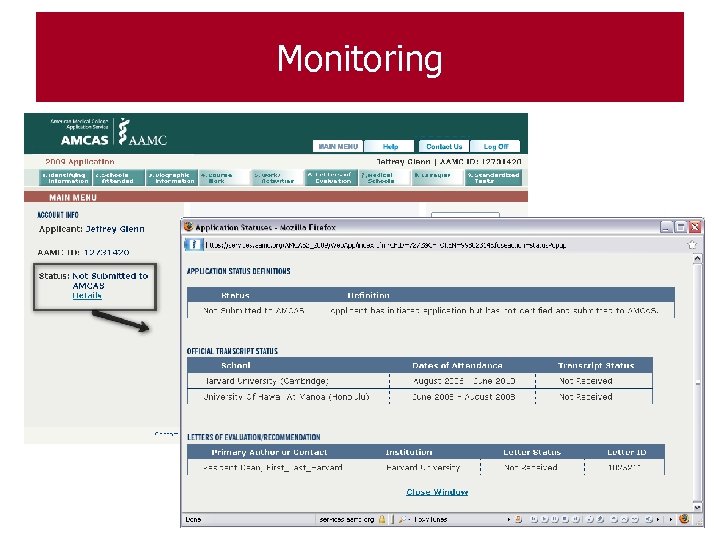Click the Applicant: Jeffrey Glenn account text
Image resolution: width=720 pixels, height=540 pixels.
tap(91, 229)
